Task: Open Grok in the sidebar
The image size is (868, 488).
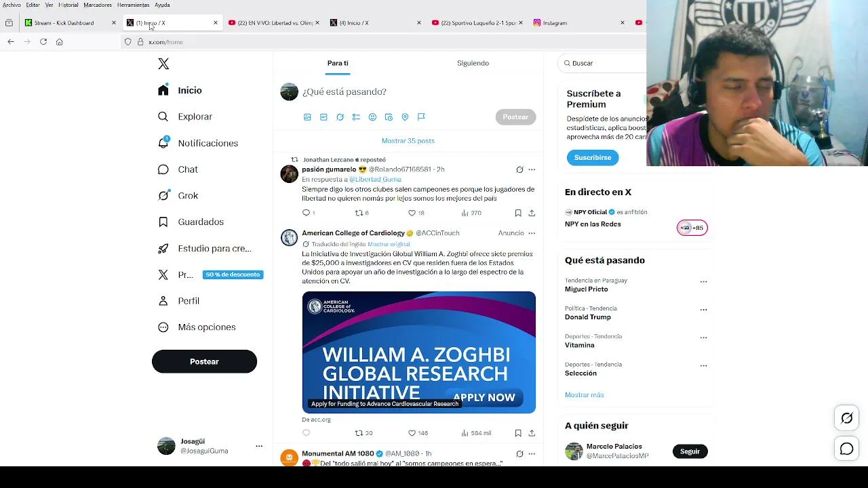Action: coord(178,196)
